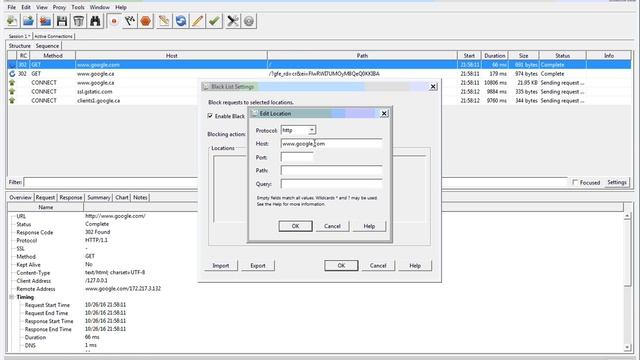Click into the Path field in Edit Location

coord(331,171)
